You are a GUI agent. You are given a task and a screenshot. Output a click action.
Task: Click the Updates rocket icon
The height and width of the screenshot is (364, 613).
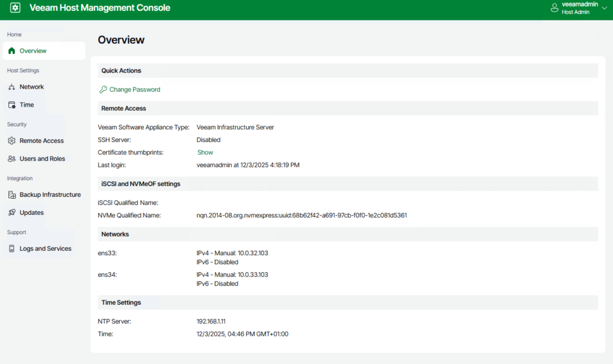pos(12,213)
